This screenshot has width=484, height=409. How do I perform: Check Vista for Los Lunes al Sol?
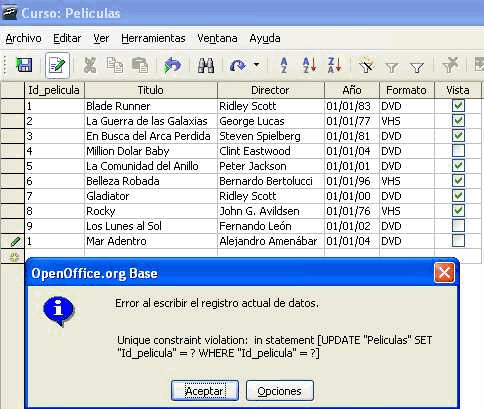[x=458, y=225]
